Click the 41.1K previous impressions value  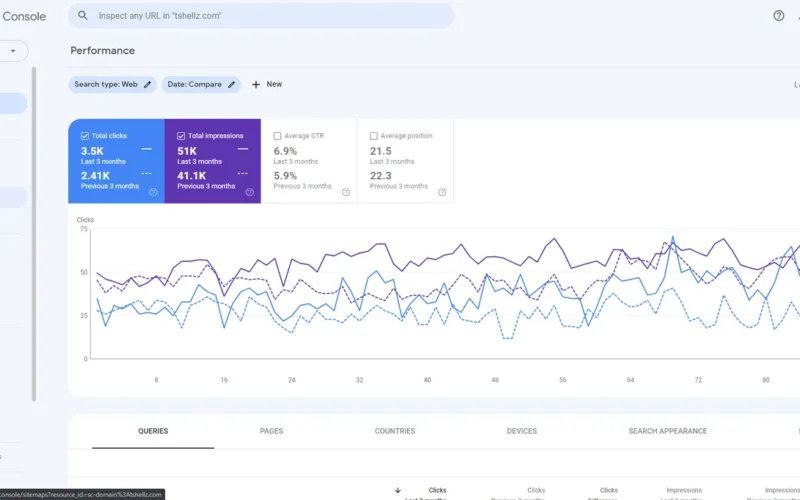click(191, 176)
